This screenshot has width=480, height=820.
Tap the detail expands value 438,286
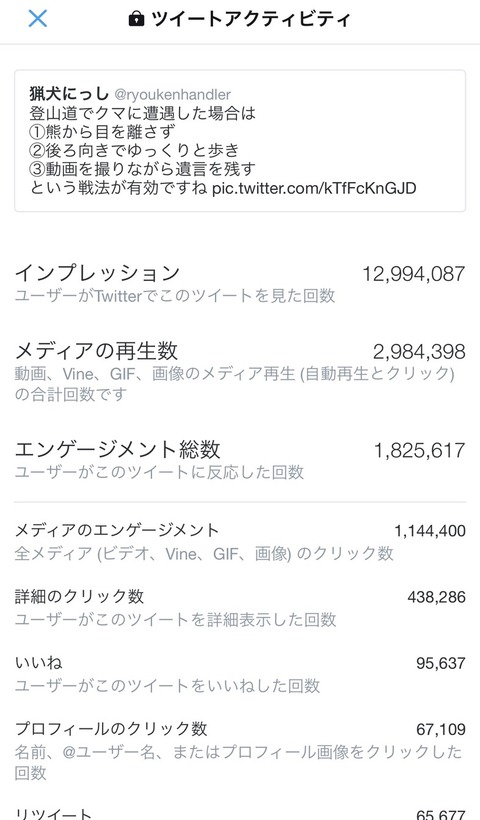click(x=436, y=597)
